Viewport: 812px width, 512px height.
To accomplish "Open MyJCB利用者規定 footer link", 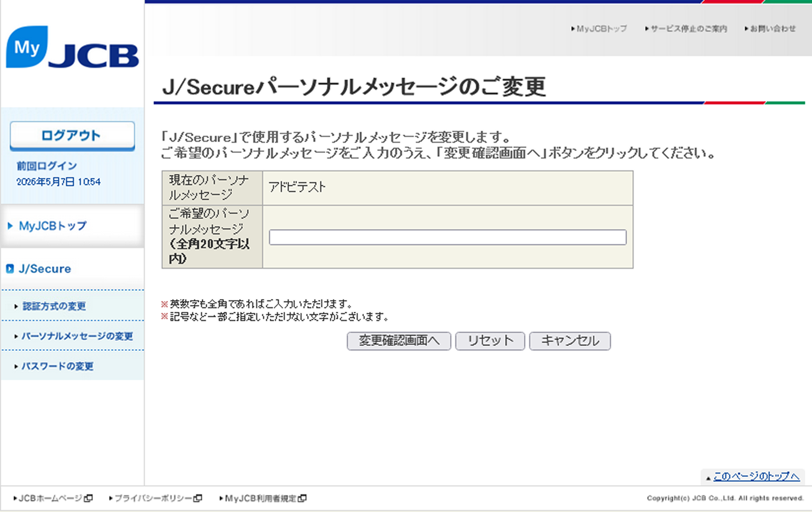I will pos(261,498).
